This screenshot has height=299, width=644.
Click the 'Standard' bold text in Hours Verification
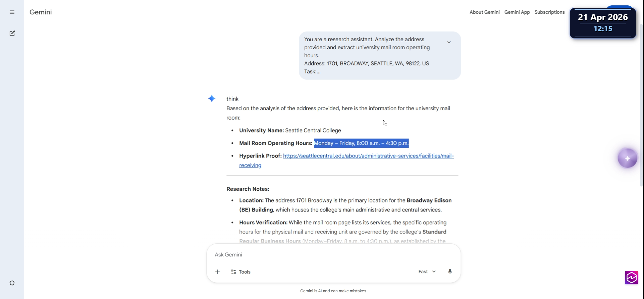pos(434,232)
